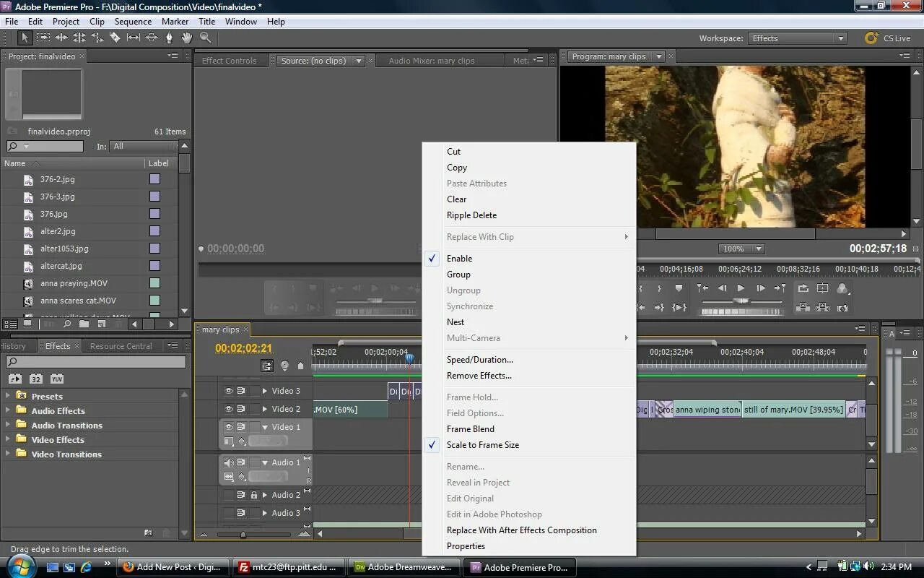Select the Hand tool
Screen dimensions: 924x578
tap(188, 38)
